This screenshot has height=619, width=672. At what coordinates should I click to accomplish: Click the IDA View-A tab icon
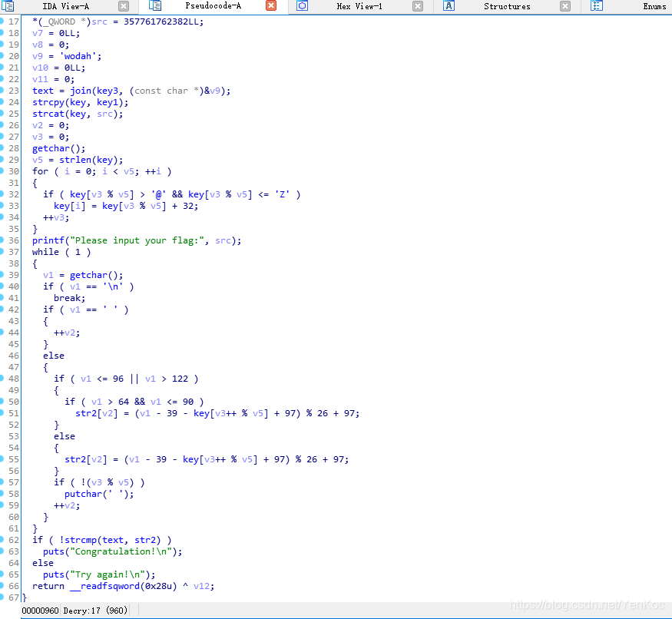tap(8, 6)
